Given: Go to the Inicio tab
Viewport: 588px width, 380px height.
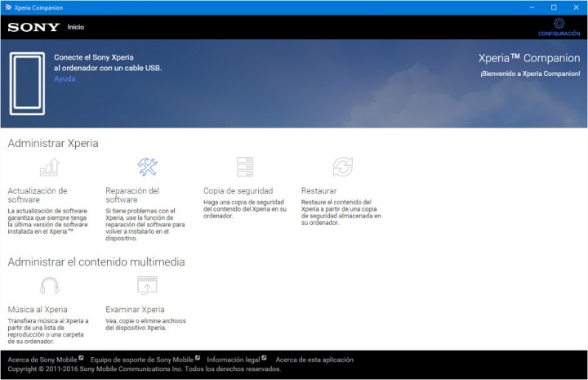Looking at the screenshot, I should 76,27.
